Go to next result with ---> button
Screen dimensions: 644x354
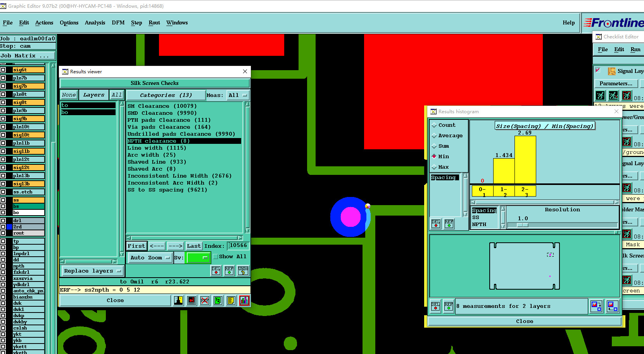tap(175, 246)
